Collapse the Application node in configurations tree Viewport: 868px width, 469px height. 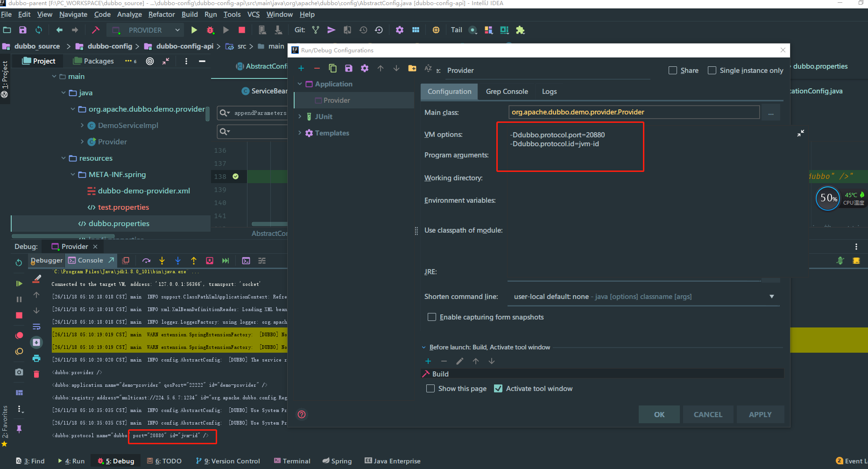(300, 84)
